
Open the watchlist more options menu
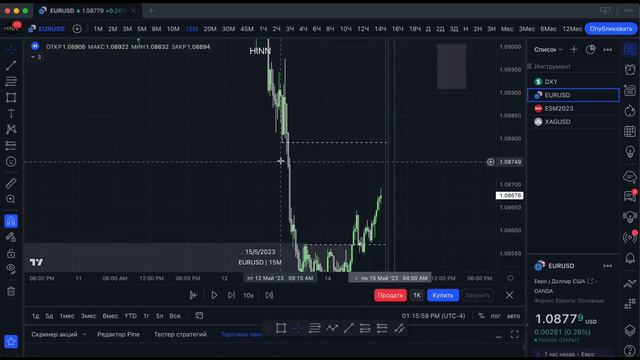pyautogui.click(x=608, y=49)
